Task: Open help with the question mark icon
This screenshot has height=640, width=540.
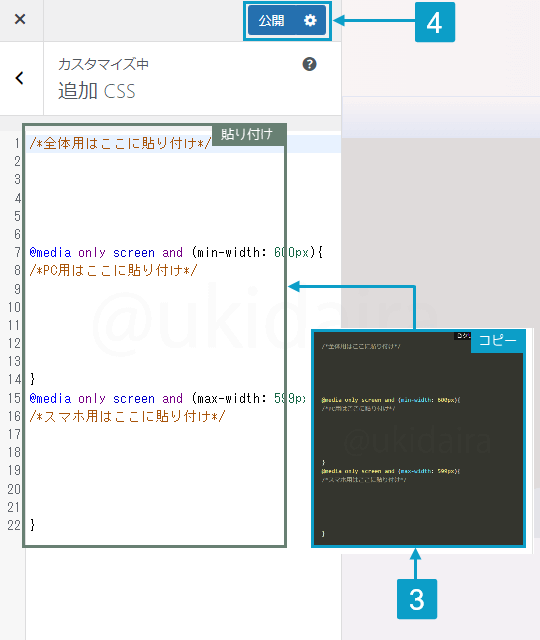Action: [309, 64]
